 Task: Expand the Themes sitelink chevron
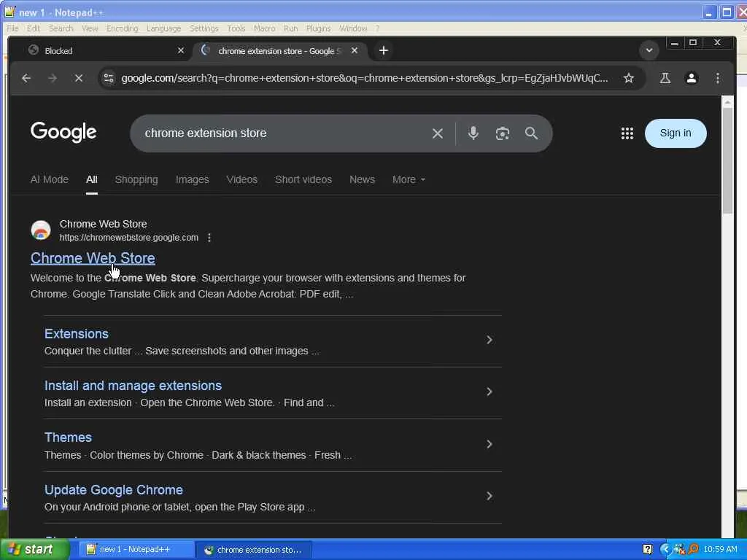[x=489, y=444]
